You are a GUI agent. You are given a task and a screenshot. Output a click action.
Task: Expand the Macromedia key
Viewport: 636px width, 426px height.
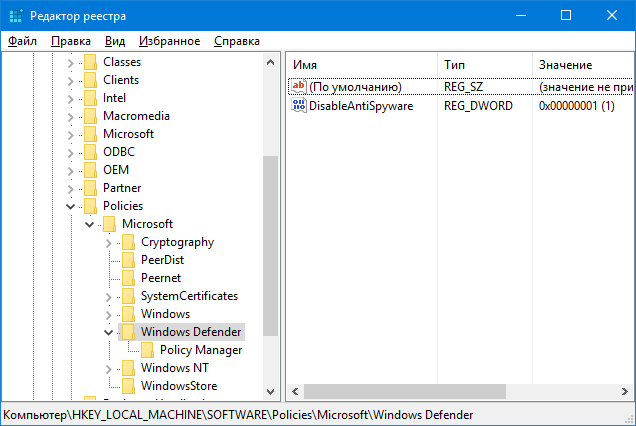(x=71, y=117)
